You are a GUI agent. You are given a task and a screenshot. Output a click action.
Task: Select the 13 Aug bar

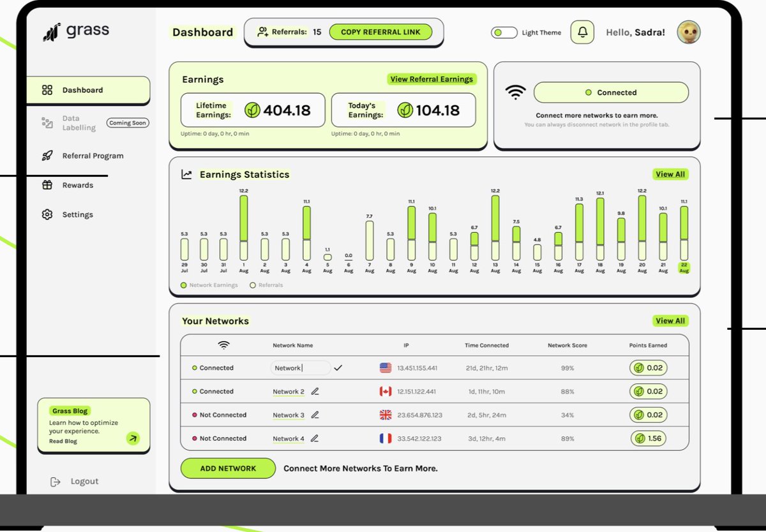495,228
